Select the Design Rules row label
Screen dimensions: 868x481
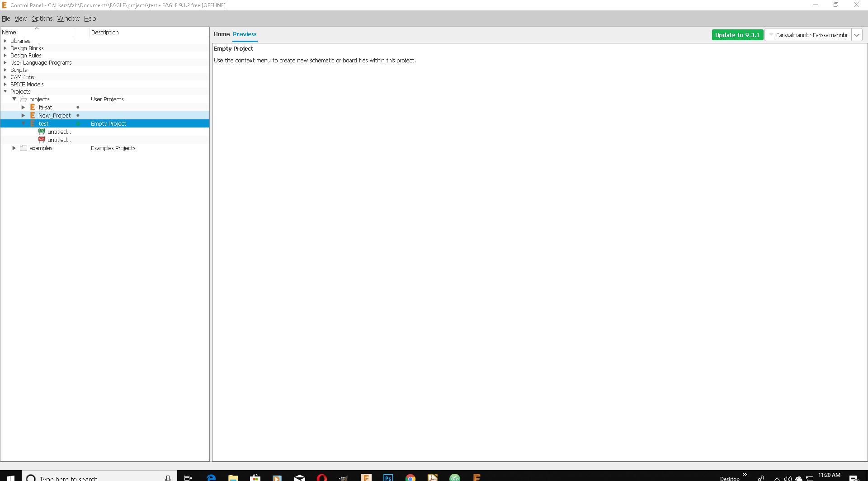[x=26, y=56]
